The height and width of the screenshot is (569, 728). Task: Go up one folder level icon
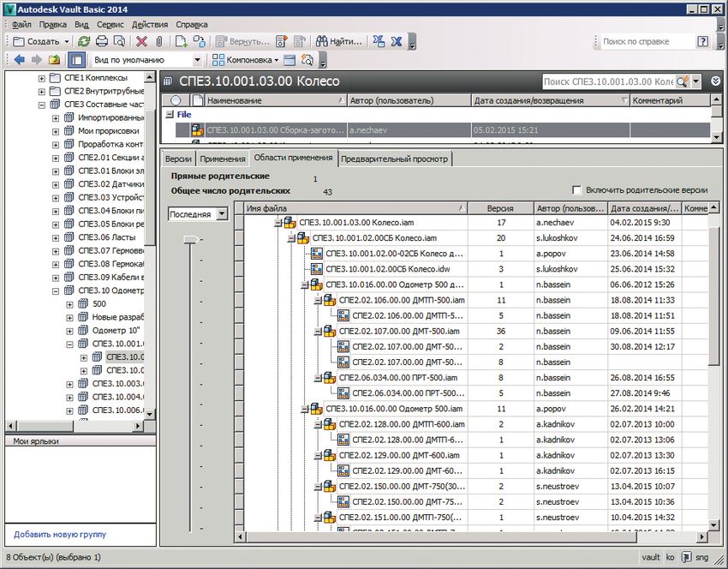point(55,59)
